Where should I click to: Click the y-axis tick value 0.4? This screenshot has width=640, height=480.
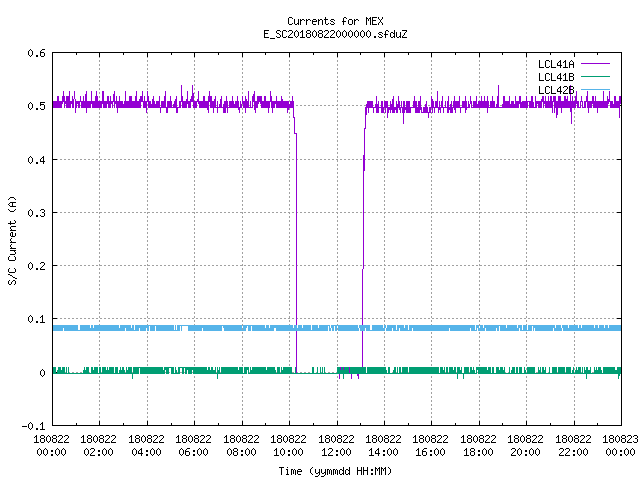36,160
